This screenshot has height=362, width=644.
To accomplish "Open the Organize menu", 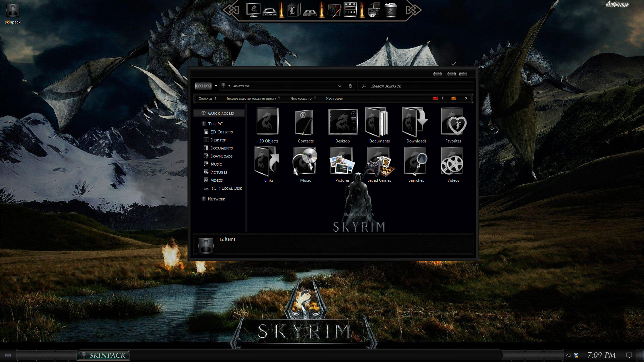I will pos(206,99).
